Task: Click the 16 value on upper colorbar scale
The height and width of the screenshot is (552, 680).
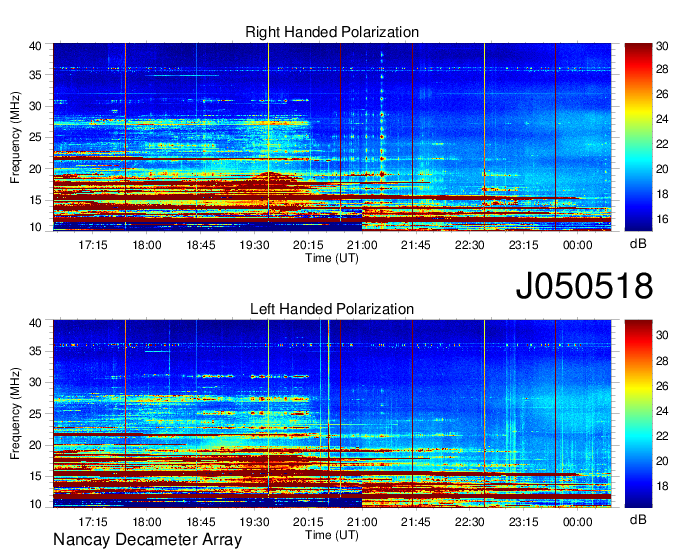Action: (662, 219)
